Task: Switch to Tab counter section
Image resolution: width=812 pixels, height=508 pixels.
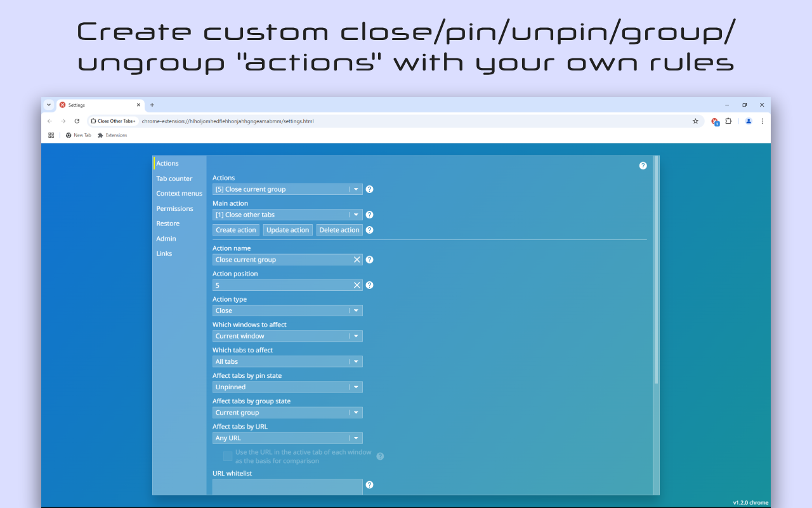Action: [x=174, y=178]
